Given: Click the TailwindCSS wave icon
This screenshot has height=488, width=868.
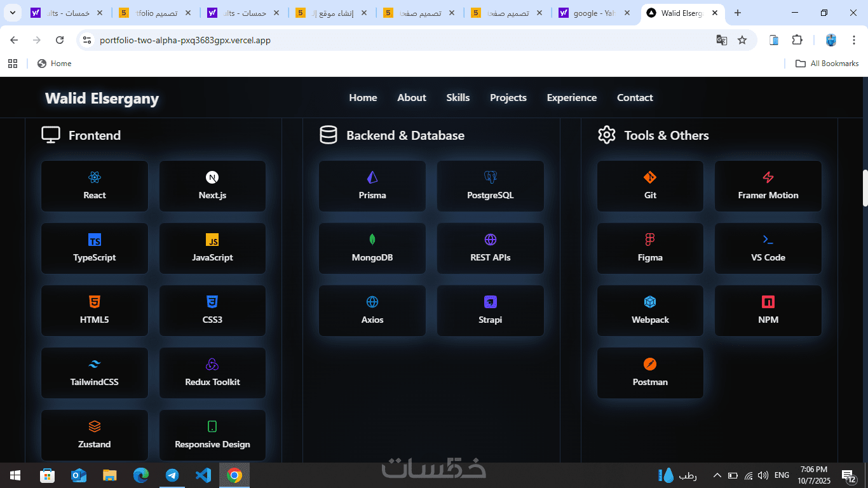Looking at the screenshot, I should pyautogui.click(x=95, y=364).
